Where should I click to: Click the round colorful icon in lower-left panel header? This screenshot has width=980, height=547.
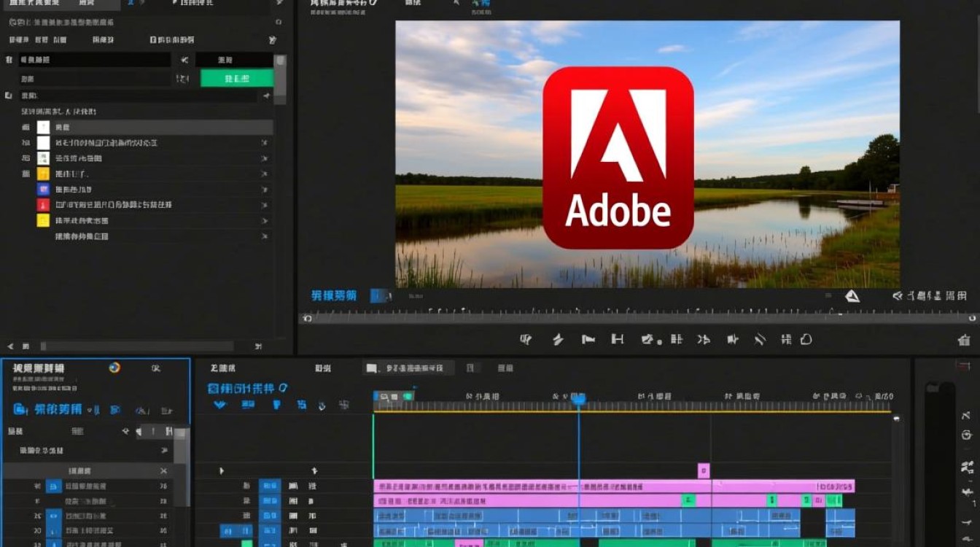[x=114, y=368]
